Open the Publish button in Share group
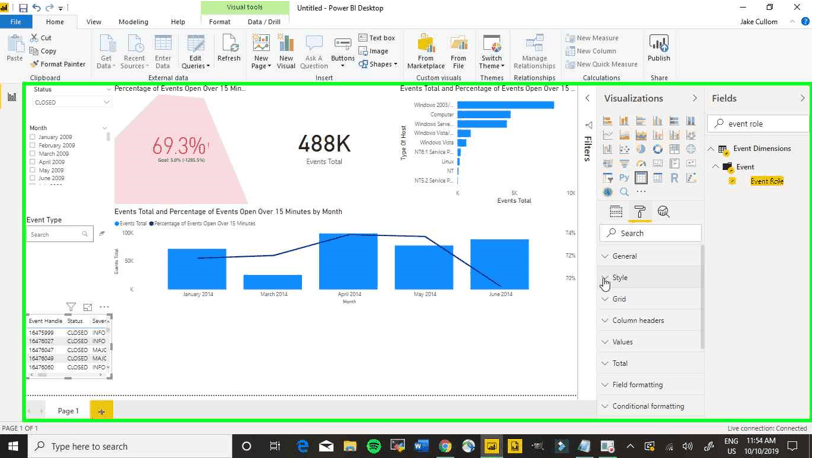This screenshot has width=813, height=458. (658, 49)
